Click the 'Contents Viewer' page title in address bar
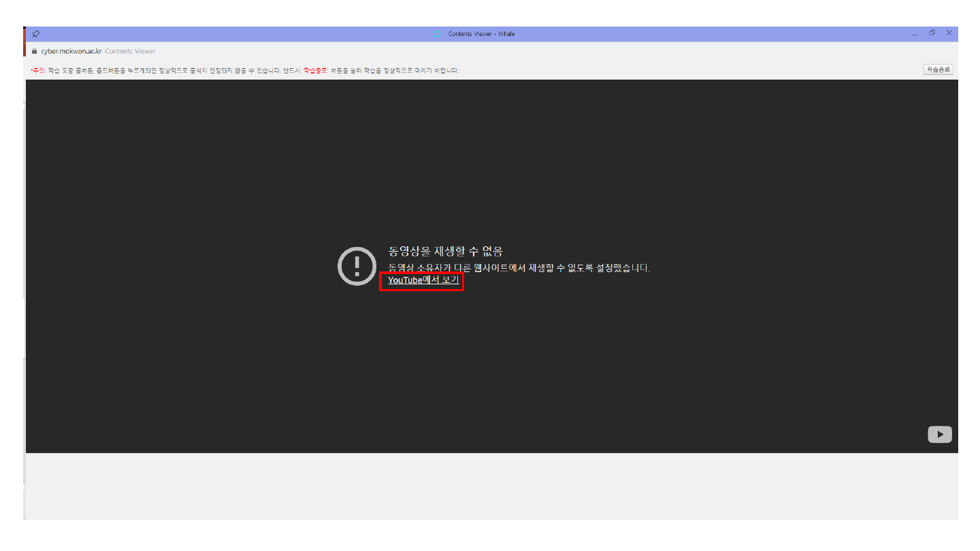This screenshot has width=980, height=551. coord(130,51)
